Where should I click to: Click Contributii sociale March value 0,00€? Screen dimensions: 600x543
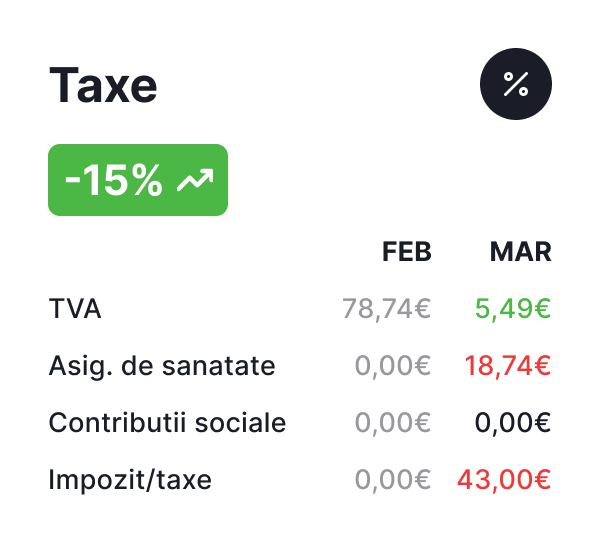pos(513,423)
